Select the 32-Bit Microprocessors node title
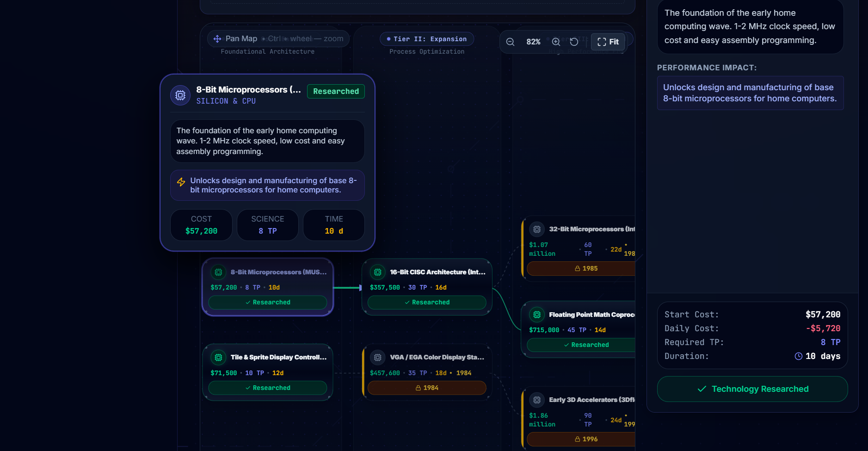 tap(592, 229)
